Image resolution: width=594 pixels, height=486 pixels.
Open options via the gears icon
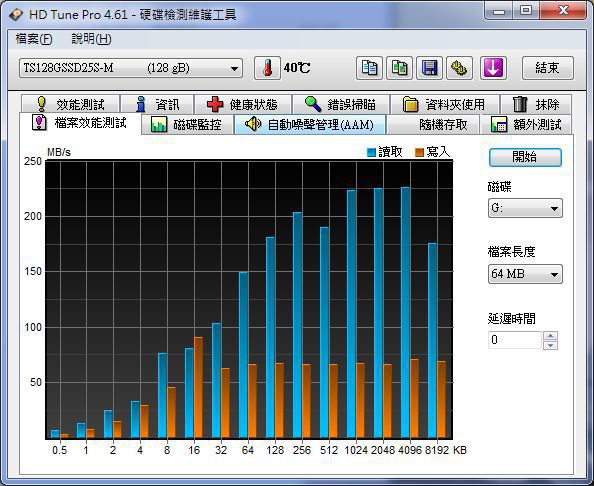coord(460,68)
